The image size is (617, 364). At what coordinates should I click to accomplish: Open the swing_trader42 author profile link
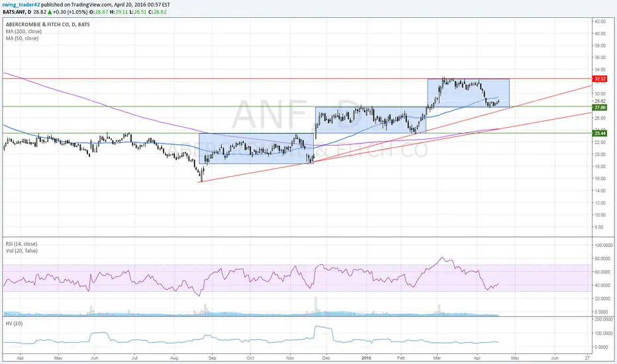(21, 5)
